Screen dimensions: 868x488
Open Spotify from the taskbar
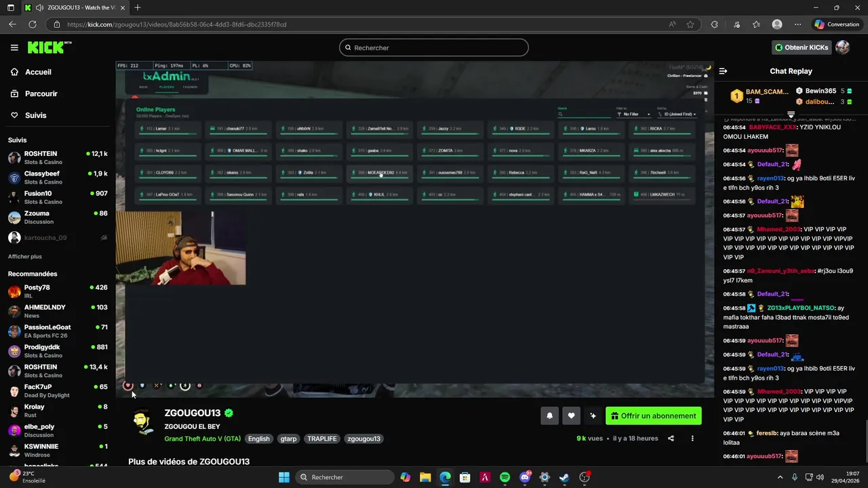505,477
